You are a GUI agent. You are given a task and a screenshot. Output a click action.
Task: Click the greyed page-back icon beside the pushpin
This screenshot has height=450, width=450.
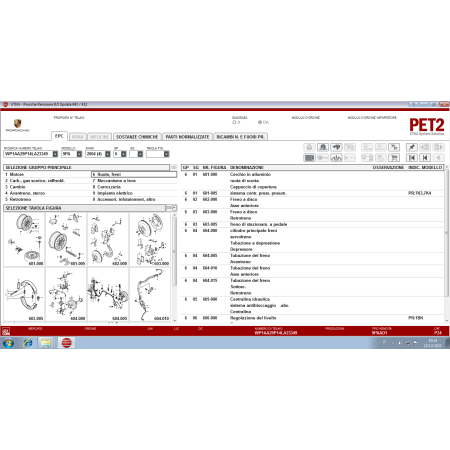coord(425,147)
